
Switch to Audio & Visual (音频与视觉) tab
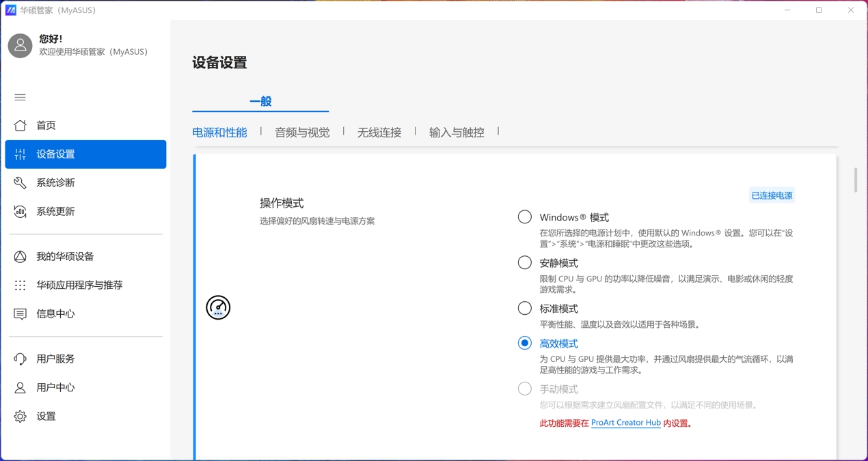(x=302, y=132)
